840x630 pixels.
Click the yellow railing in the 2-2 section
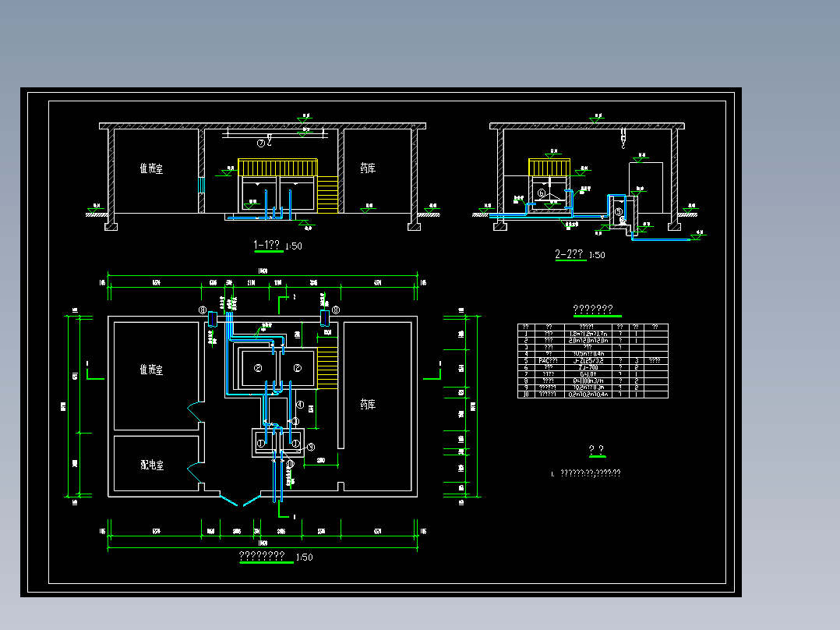point(549,168)
